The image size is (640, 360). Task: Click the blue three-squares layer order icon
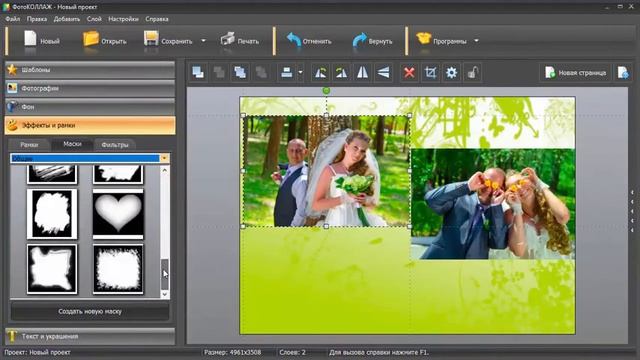(240, 73)
